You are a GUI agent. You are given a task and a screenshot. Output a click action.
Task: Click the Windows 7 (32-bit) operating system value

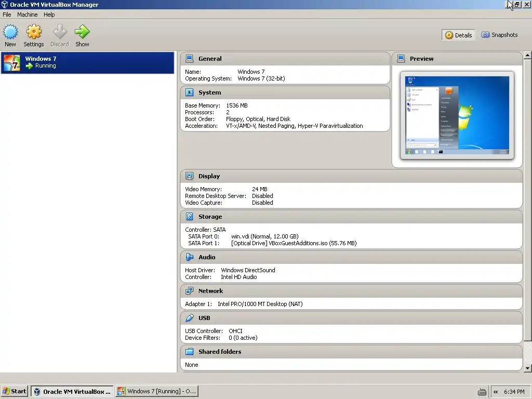(261, 78)
